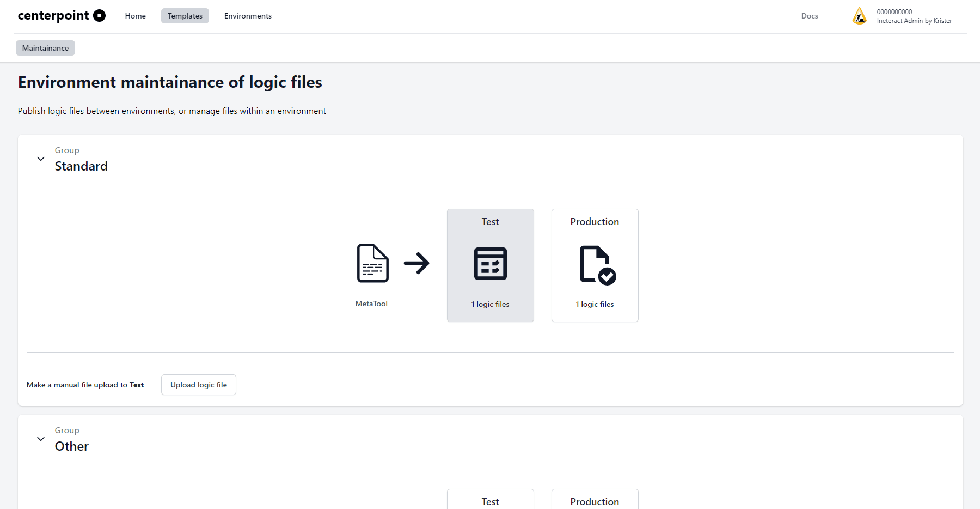
Task: Open the Test card in Other group
Action: pyautogui.click(x=490, y=499)
